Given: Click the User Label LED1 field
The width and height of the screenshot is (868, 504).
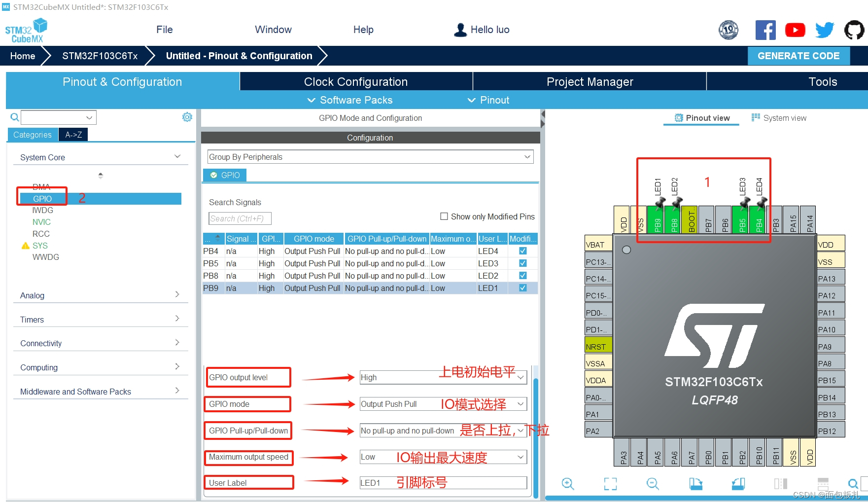Looking at the screenshot, I should coord(443,483).
